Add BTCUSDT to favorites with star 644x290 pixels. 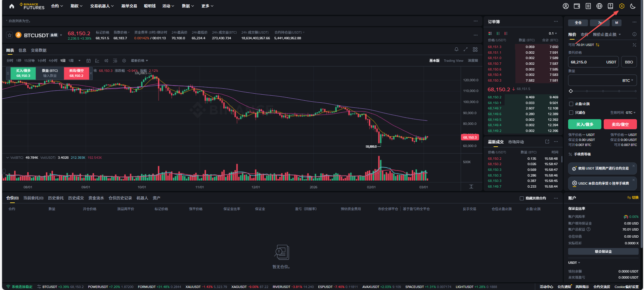point(10,35)
